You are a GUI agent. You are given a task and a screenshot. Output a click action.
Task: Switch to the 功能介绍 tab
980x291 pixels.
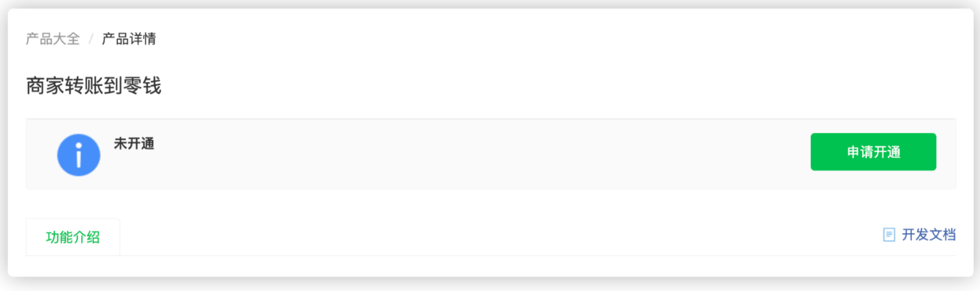(73, 237)
